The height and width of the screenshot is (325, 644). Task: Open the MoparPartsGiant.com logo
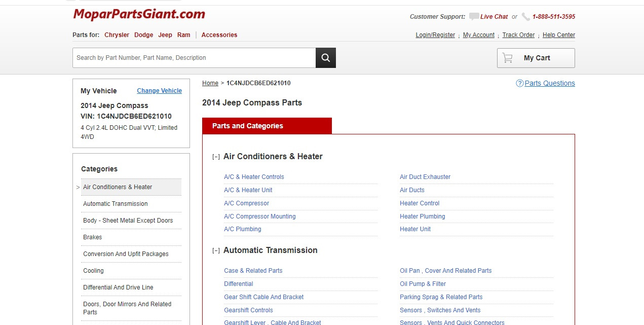[139, 14]
